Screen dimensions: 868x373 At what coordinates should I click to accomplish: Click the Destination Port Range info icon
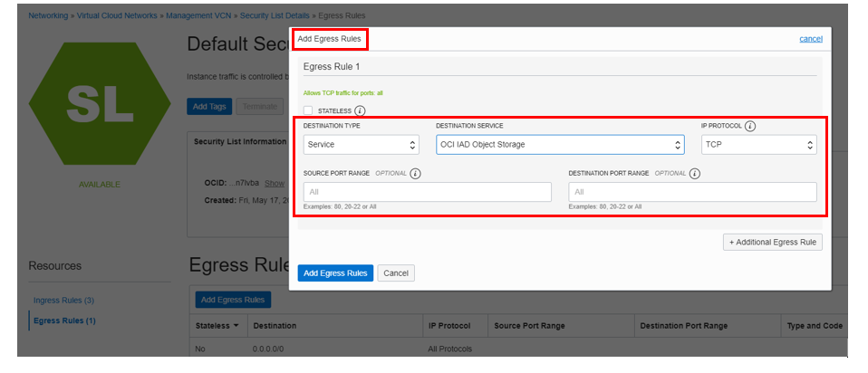(695, 173)
